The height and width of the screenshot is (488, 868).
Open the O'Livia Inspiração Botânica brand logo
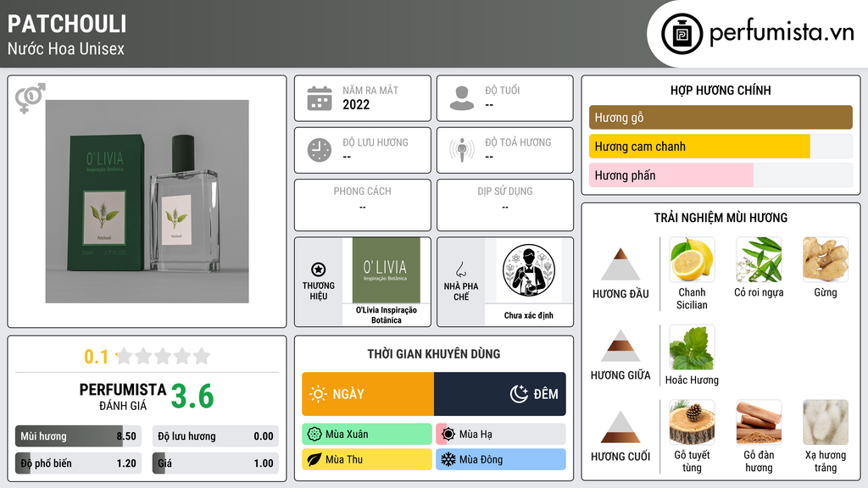click(x=387, y=270)
